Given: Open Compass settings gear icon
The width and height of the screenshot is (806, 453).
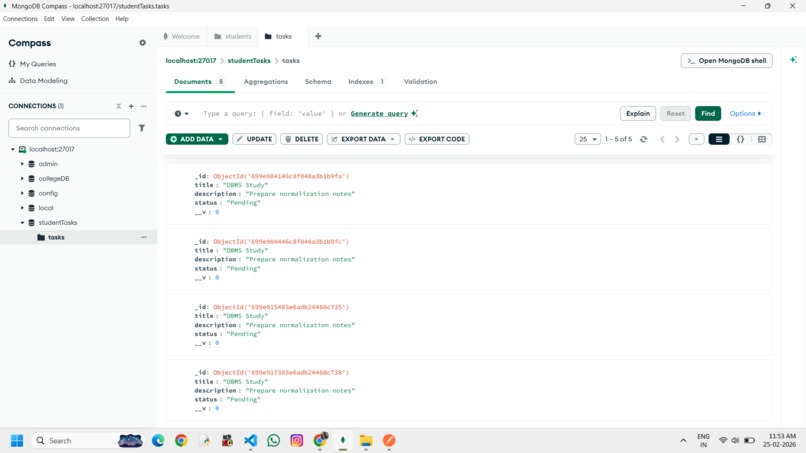Looking at the screenshot, I should click(142, 43).
